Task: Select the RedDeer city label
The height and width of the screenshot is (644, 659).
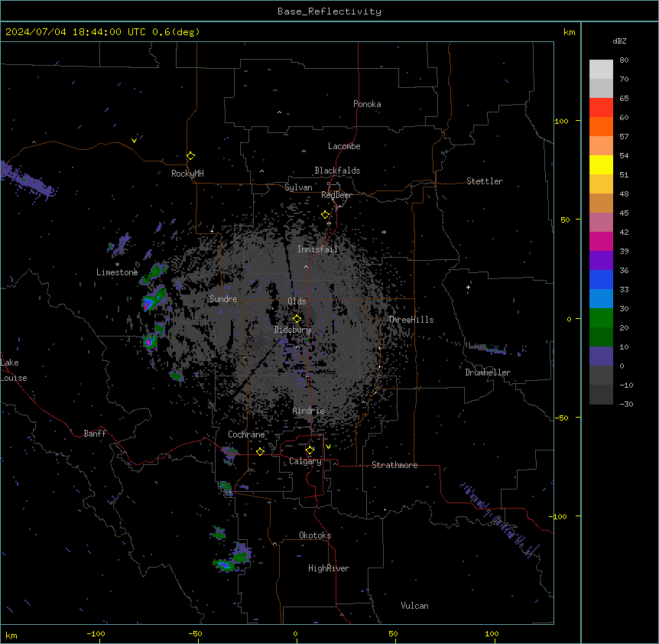Action: (336, 195)
